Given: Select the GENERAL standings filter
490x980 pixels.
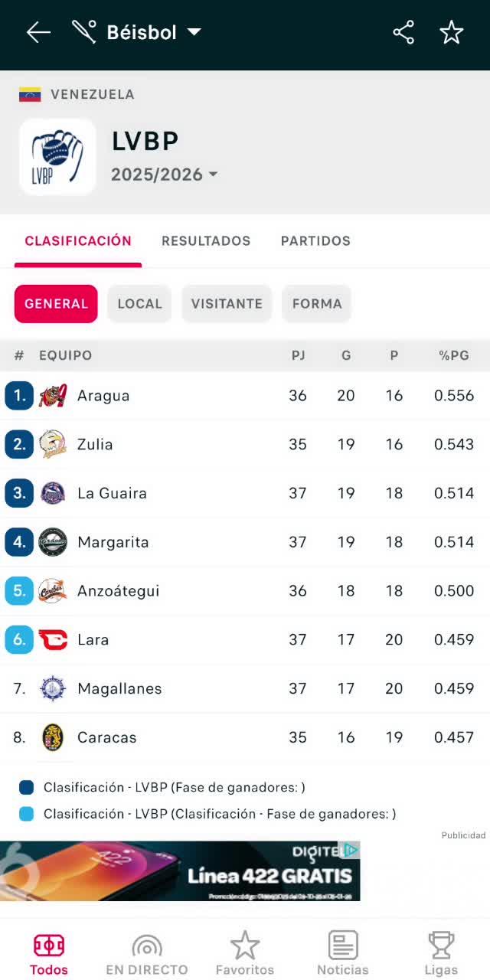Looking at the screenshot, I should (56, 304).
